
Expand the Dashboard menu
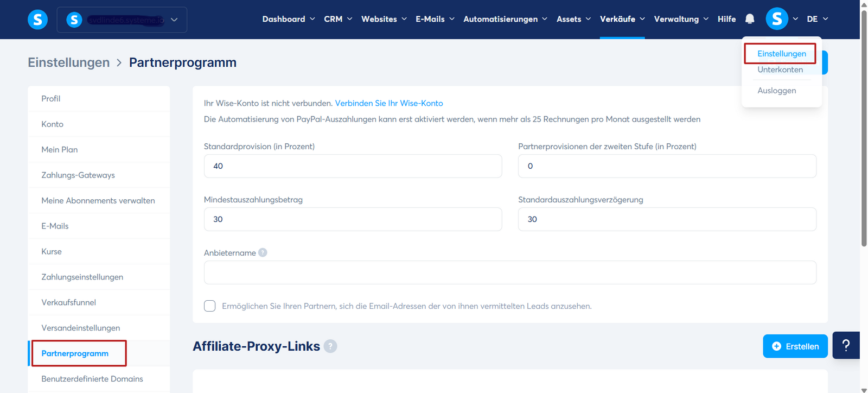289,19
